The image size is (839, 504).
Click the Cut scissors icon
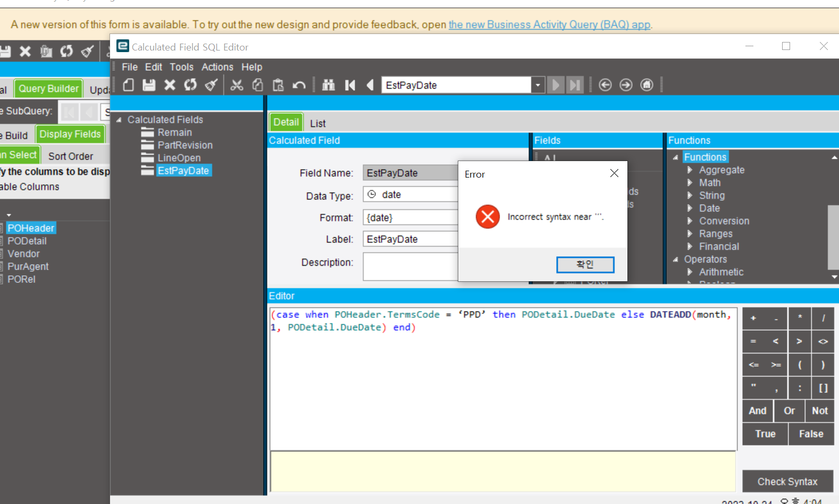coord(237,85)
